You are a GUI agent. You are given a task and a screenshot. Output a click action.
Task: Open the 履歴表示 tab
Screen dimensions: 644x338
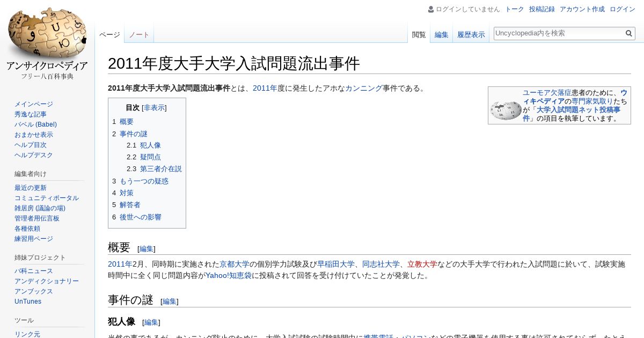tap(471, 34)
